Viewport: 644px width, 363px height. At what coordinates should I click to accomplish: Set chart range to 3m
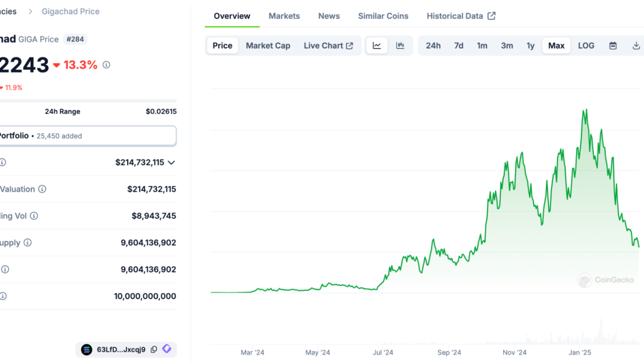tap(507, 46)
